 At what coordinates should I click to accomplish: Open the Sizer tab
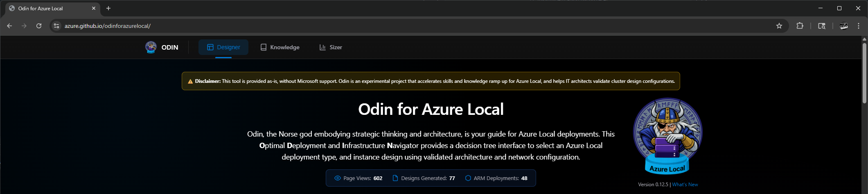331,47
